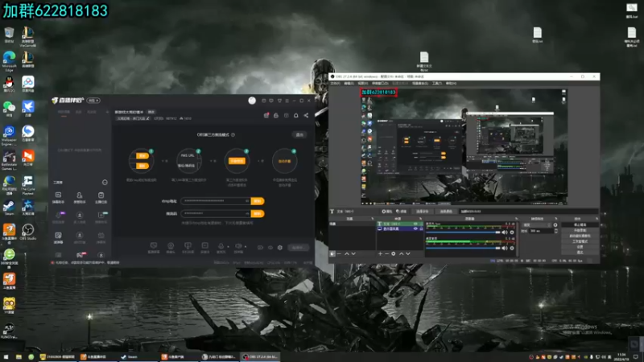Viewport: 644px width, 362px height.
Task: Click user avatar in streaming companion title bar
Action: coord(252,101)
